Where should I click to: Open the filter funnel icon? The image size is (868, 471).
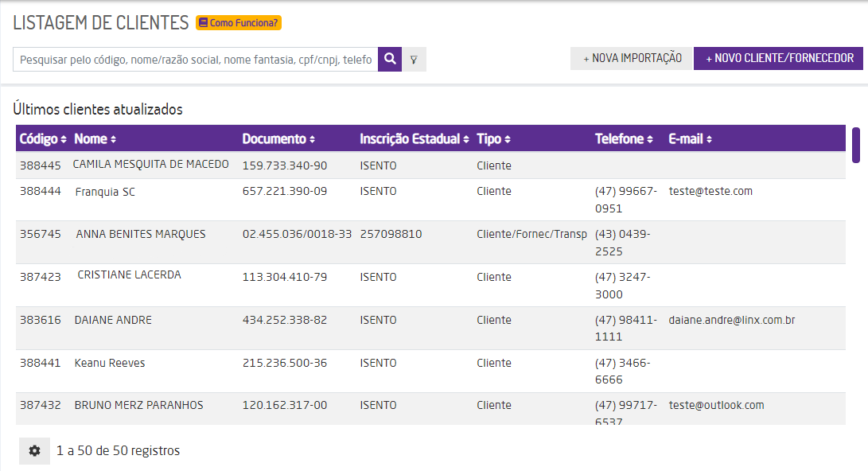(414, 59)
